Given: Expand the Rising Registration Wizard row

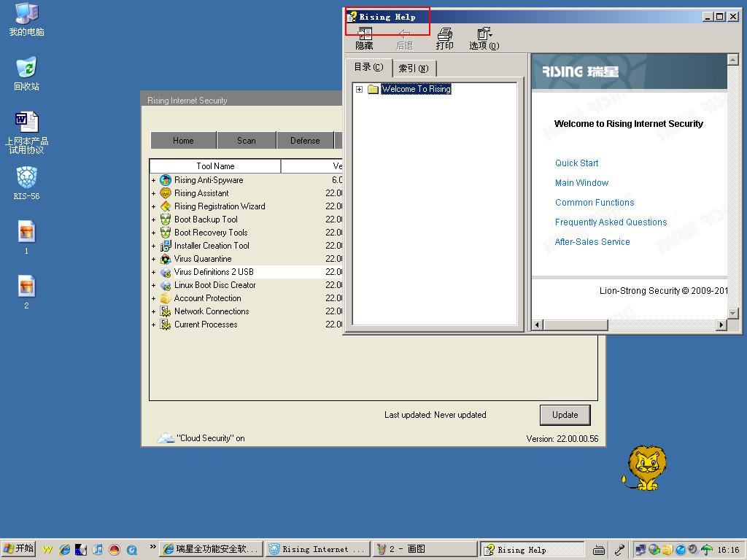Looking at the screenshot, I should click(x=153, y=206).
